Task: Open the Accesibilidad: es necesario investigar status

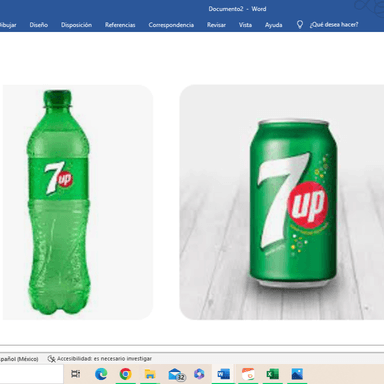Action: pyautogui.click(x=100, y=359)
